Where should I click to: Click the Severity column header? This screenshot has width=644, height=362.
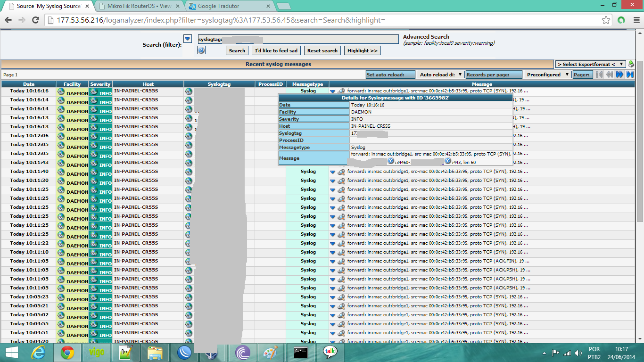coord(100,84)
